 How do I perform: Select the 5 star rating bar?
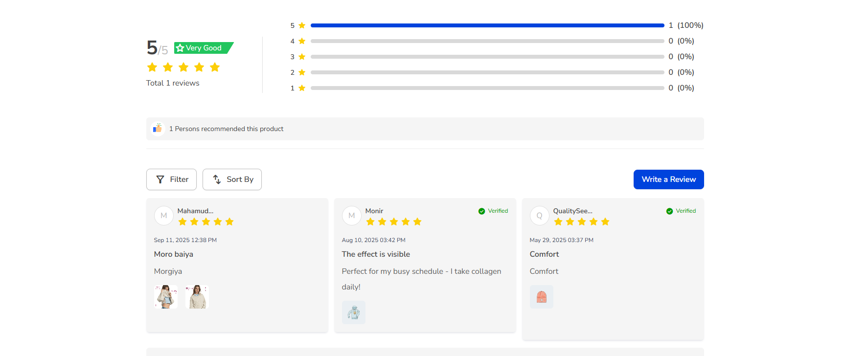(x=487, y=25)
